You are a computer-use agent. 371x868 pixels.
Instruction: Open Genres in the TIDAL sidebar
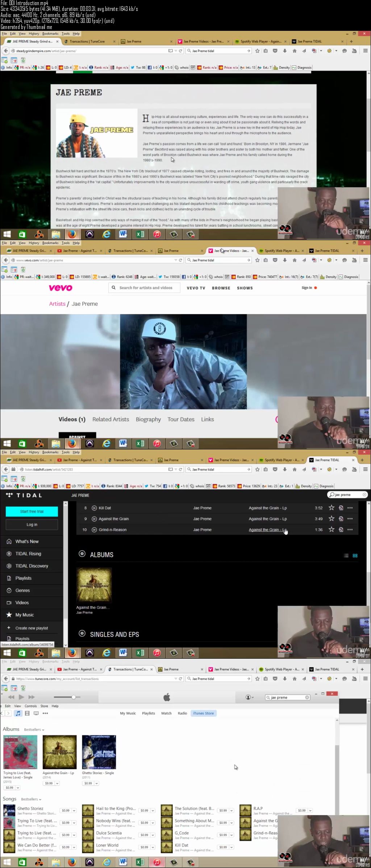[23, 590]
